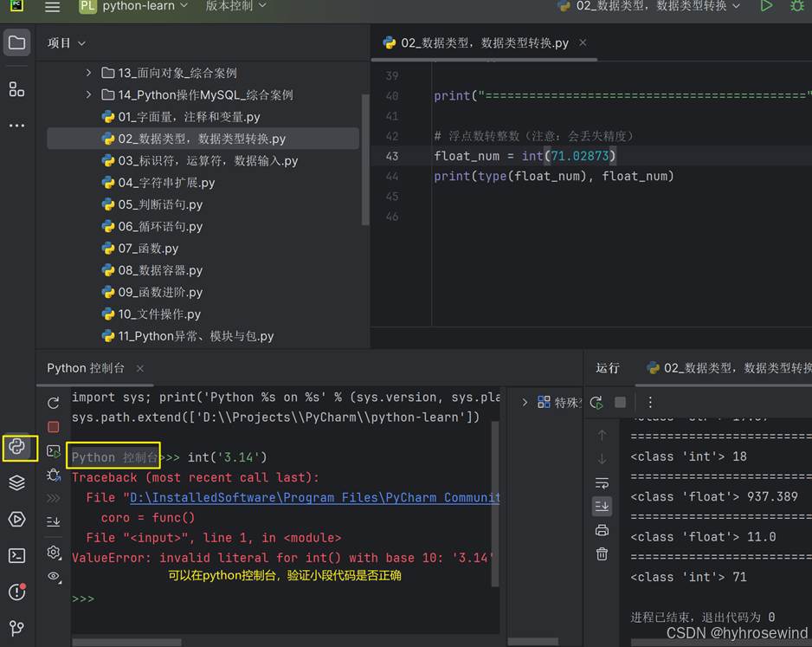Open the Structure tool window icon
The height and width of the screenshot is (647, 812).
pos(16,89)
